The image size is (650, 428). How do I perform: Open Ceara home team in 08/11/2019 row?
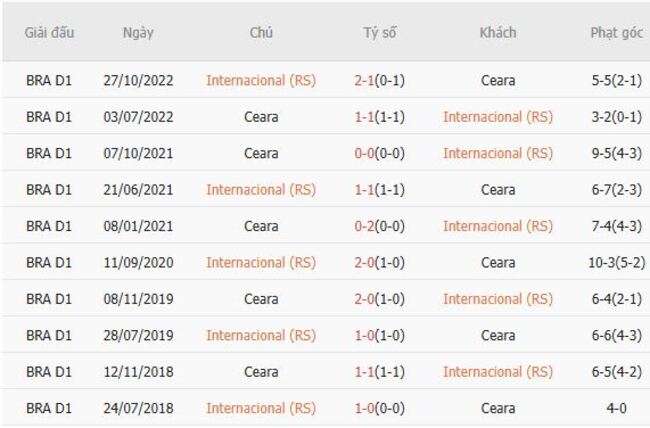261,299
